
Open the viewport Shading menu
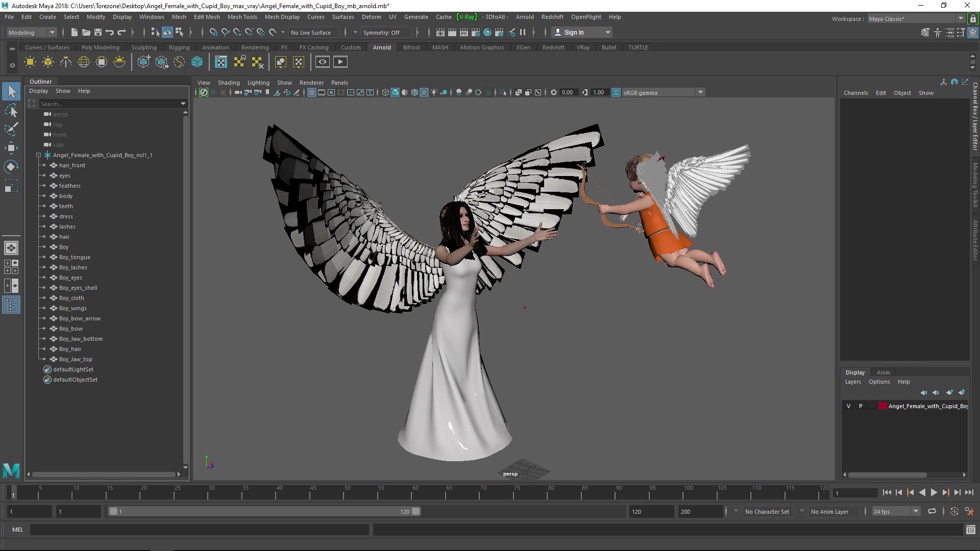point(229,83)
